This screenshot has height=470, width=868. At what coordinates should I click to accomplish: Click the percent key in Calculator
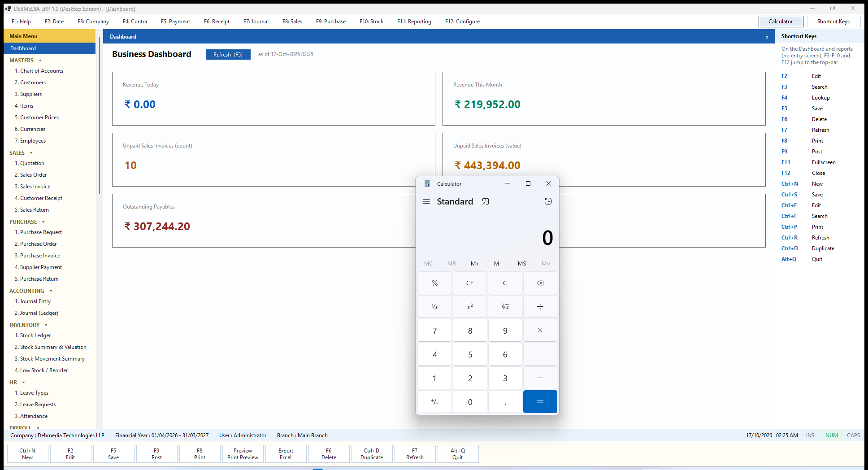tap(435, 283)
